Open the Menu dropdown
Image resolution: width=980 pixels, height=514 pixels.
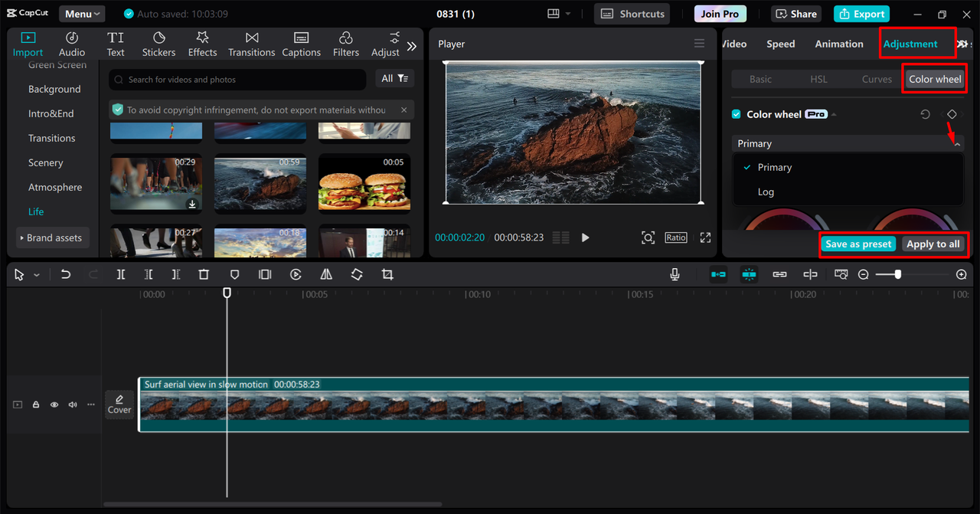(x=83, y=14)
